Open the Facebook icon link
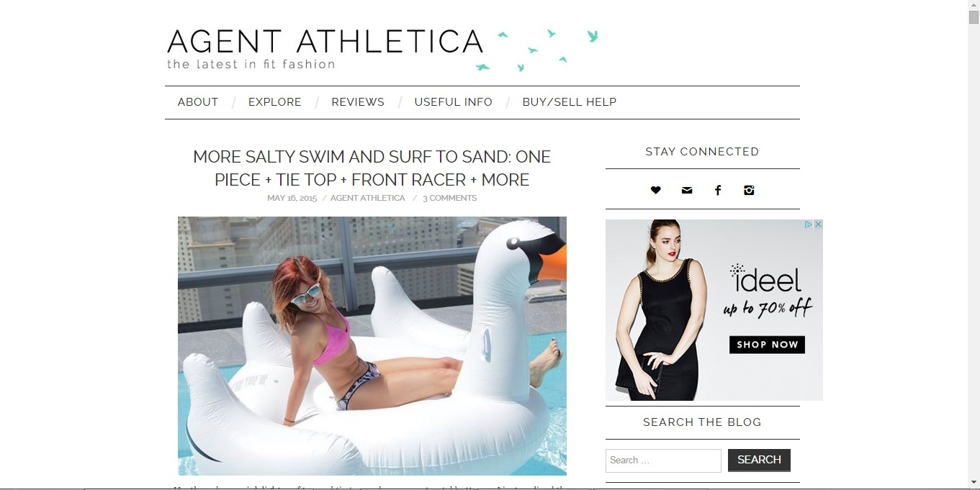This screenshot has height=490, width=980. (x=718, y=190)
